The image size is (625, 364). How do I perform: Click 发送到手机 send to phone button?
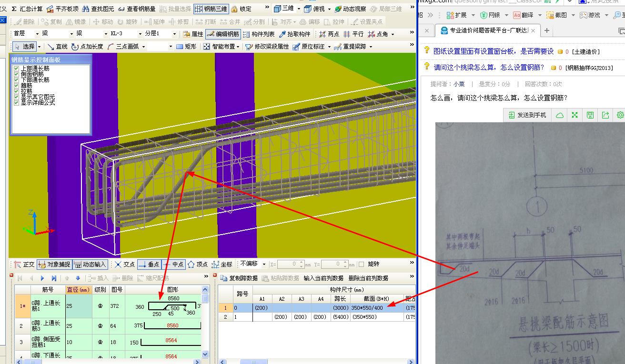[527, 115]
